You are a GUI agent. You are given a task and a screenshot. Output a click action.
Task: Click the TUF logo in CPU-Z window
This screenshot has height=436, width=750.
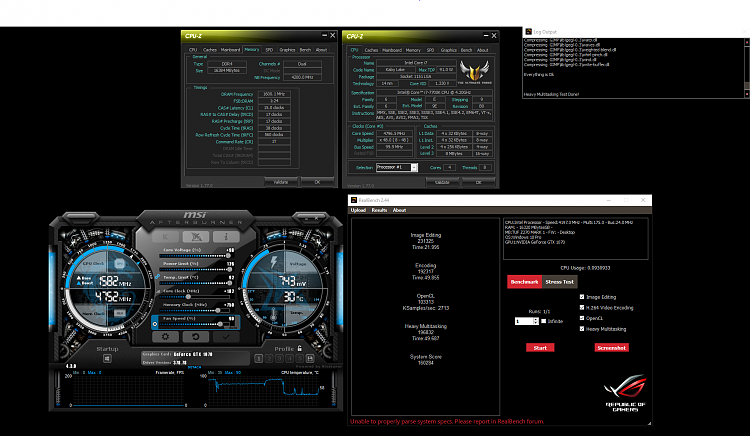[474, 72]
